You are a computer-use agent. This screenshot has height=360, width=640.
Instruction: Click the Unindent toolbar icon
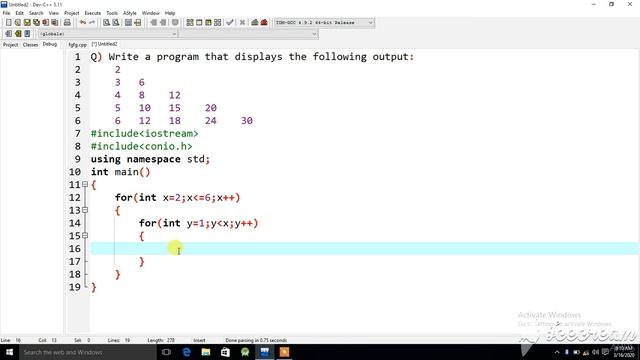[x=163, y=22]
